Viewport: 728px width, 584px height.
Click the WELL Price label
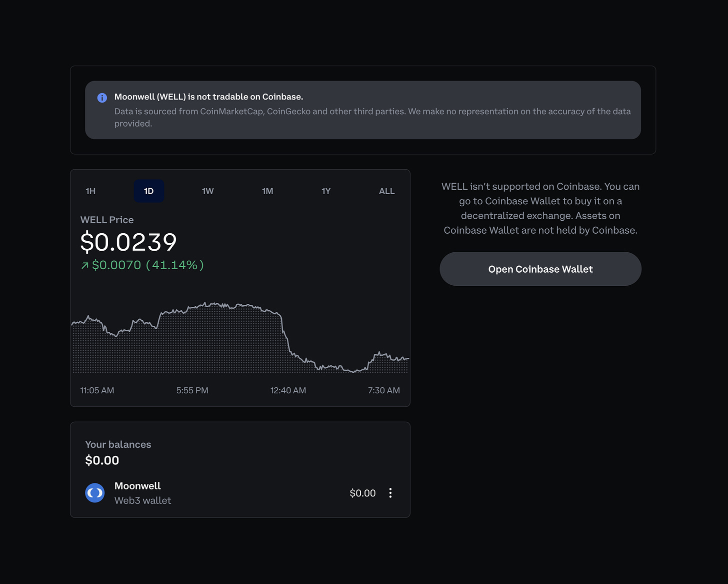(106, 220)
